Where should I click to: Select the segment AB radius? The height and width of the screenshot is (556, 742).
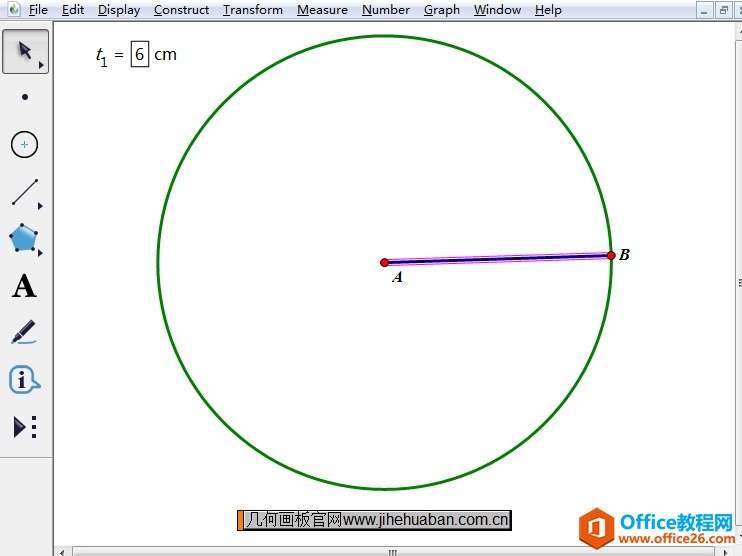[x=497, y=259]
